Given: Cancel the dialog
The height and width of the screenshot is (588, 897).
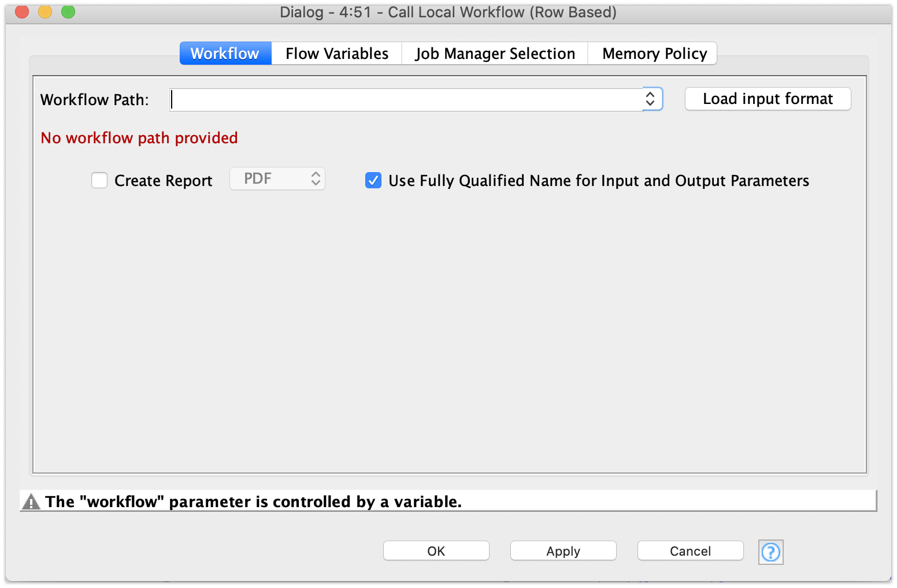Looking at the screenshot, I should click(x=690, y=551).
